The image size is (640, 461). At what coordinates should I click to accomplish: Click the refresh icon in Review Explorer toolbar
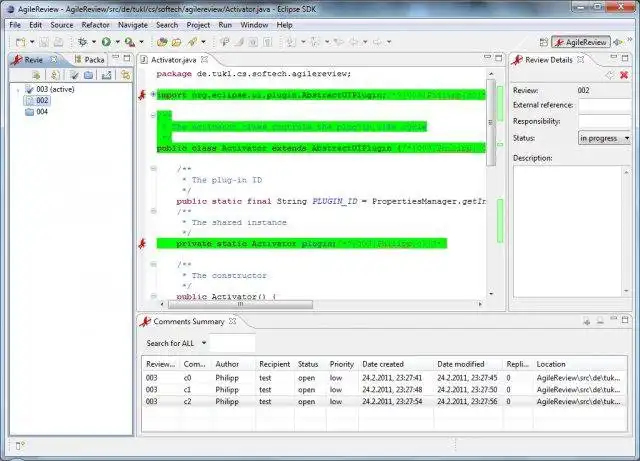coord(55,75)
